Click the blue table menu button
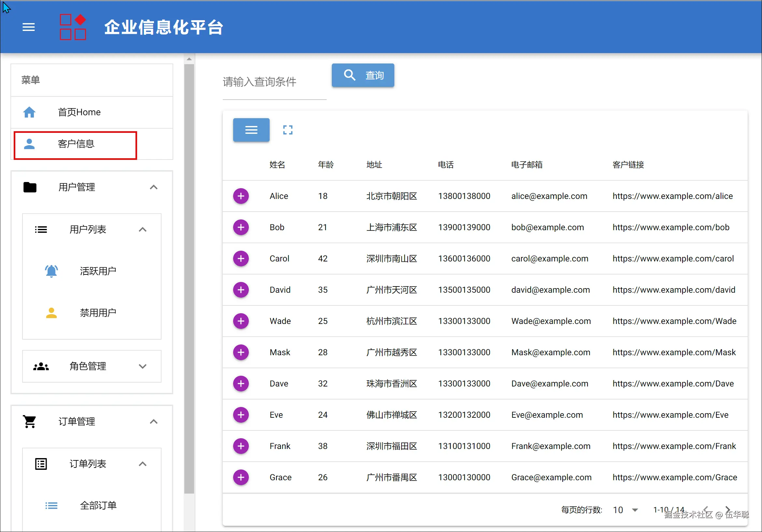762x532 pixels. click(x=251, y=130)
